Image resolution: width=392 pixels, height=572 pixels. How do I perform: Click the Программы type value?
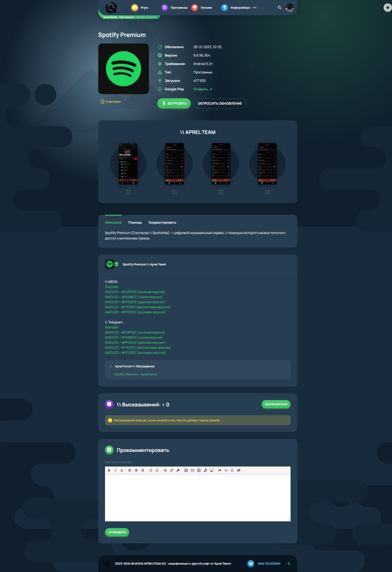click(202, 72)
